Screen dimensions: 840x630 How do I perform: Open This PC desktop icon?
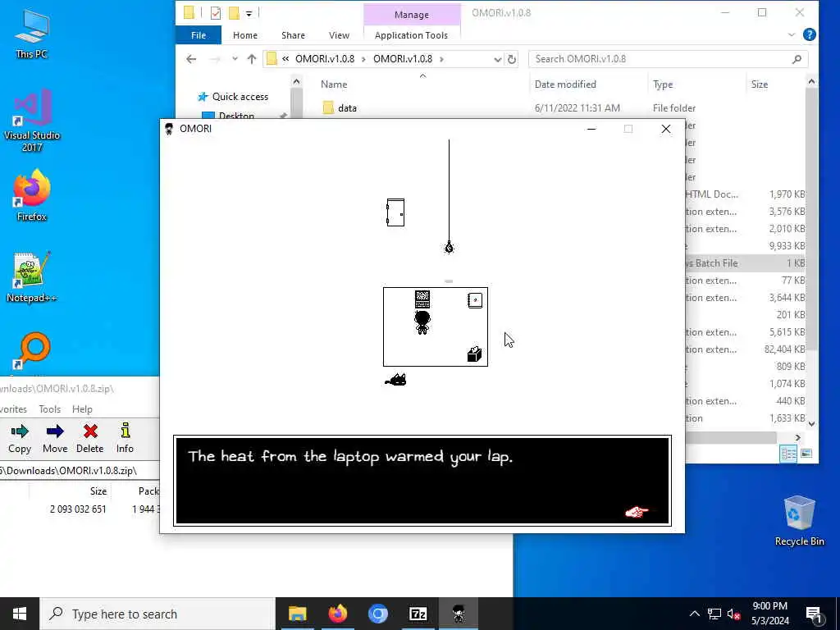[x=32, y=33]
